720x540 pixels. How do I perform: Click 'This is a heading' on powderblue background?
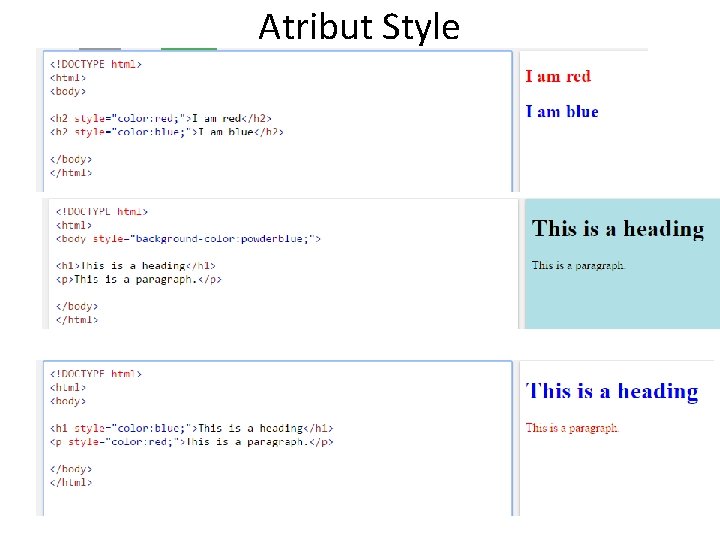[618, 229]
